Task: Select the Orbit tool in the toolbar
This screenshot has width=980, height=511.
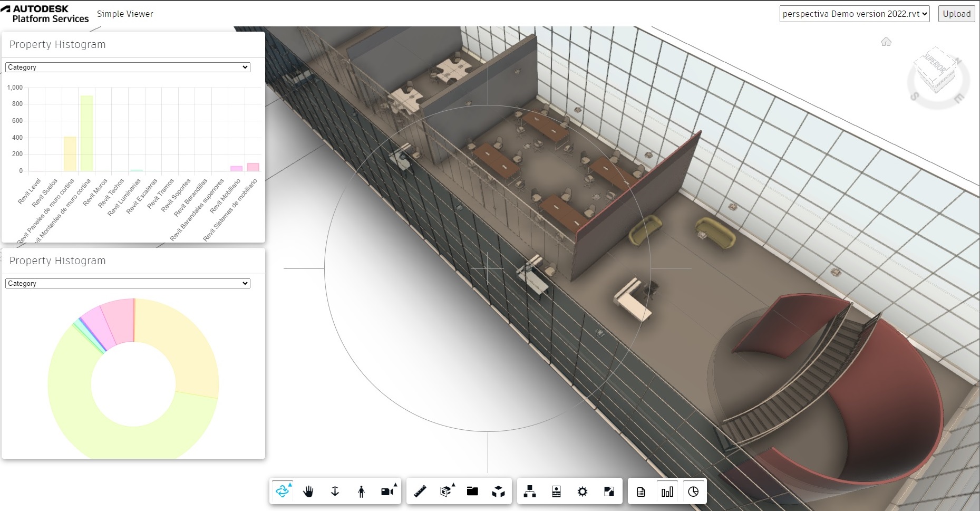Action: tap(282, 491)
